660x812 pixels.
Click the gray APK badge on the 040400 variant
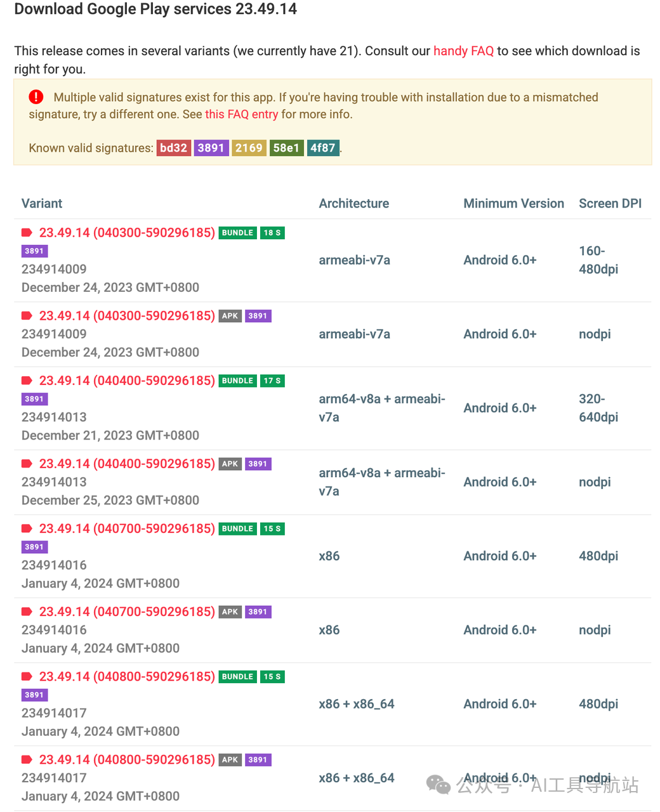pos(230,464)
